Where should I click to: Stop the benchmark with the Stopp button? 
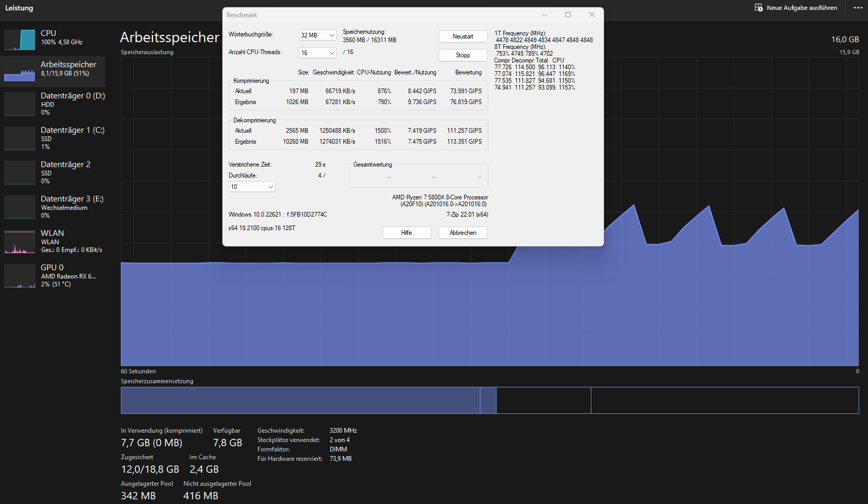coord(463,55)
